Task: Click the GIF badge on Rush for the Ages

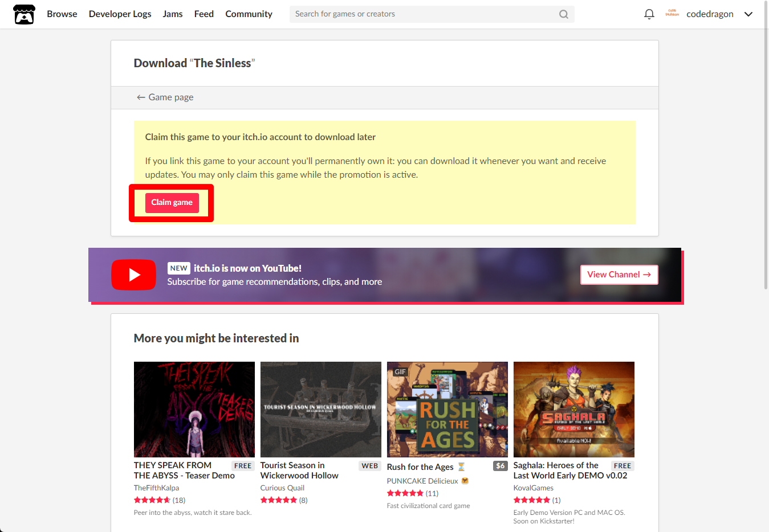Action: click(x=400, y=372)
